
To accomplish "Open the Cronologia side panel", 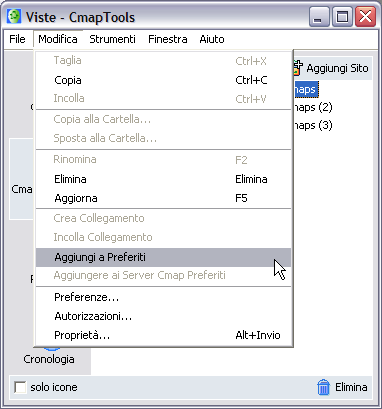I will tap(49, 359).
